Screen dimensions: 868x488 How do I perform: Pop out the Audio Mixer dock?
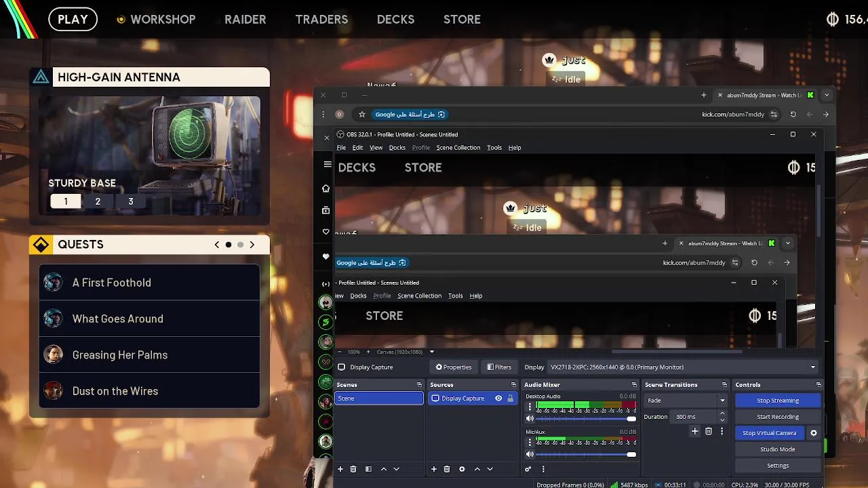634,385
